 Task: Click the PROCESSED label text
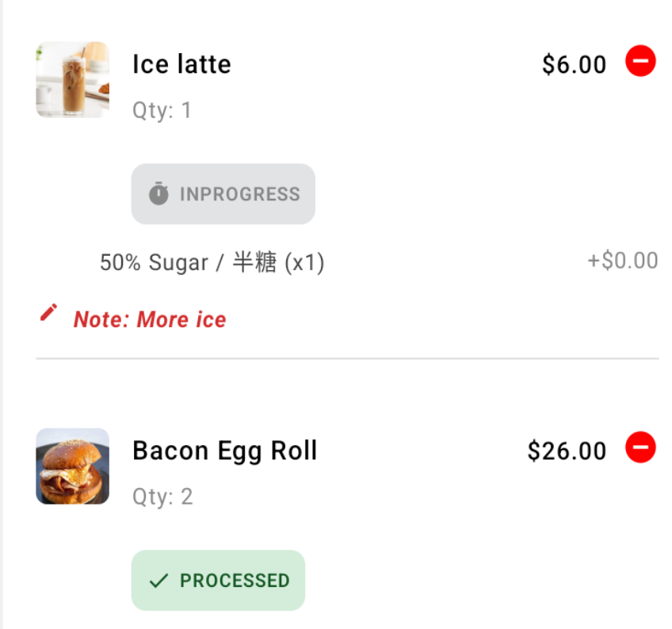point(235,581)
